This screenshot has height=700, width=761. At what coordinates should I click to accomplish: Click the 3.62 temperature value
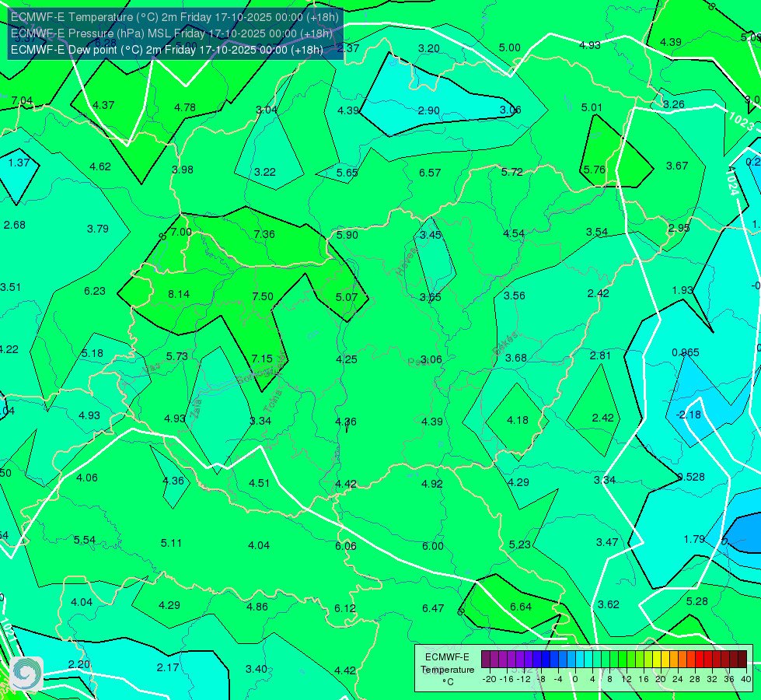tap(608, 604)
